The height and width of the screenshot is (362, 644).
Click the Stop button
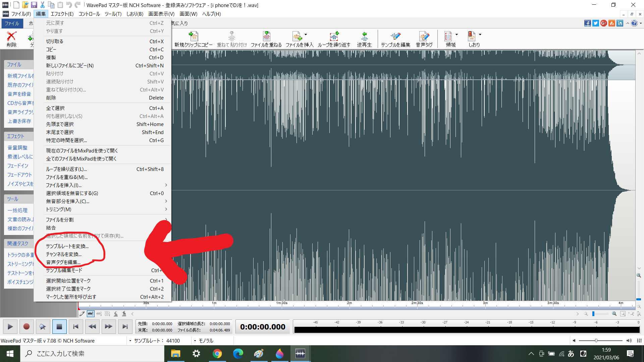[59, 326]
